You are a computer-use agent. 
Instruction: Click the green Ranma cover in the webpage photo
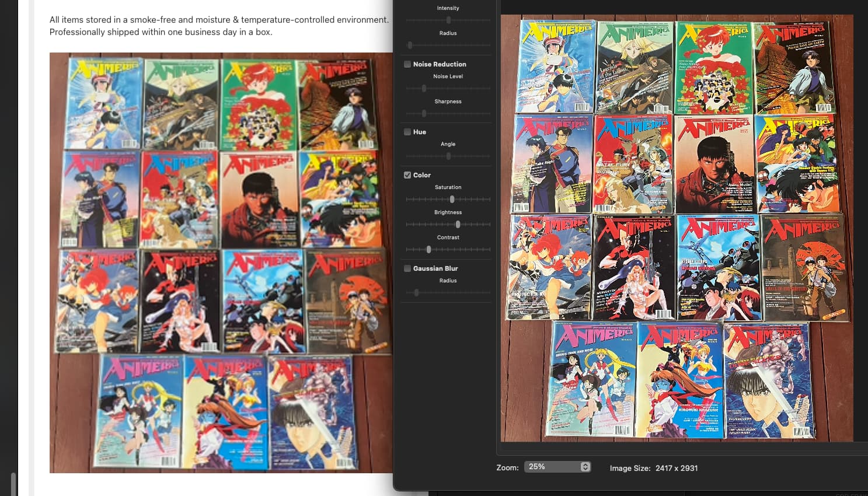(259, 103)
